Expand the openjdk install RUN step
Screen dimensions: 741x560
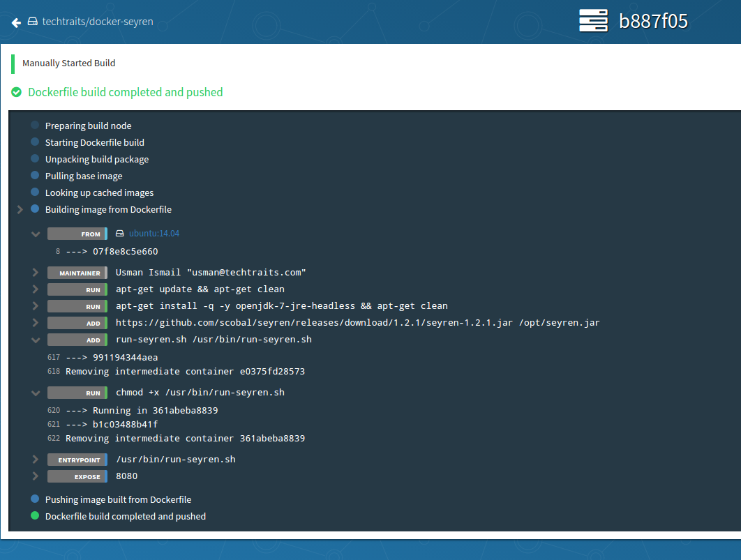click(x=35, y=306)
